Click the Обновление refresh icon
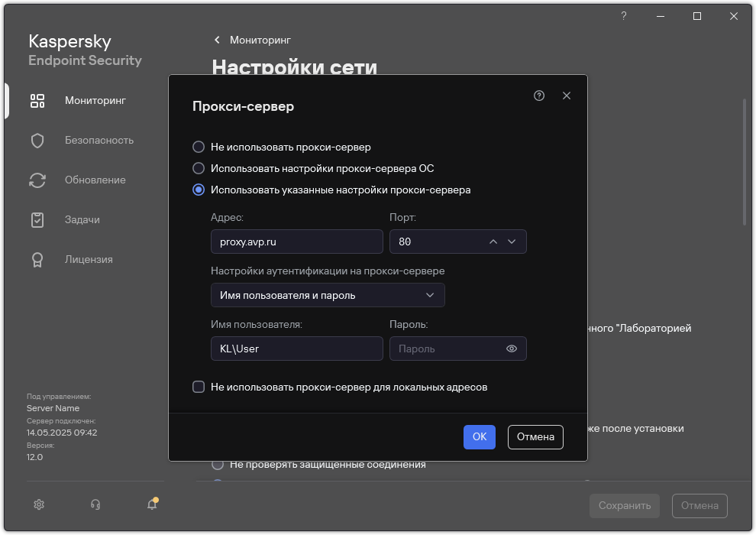This screenshot has width=756, height=535. [37, 180]
